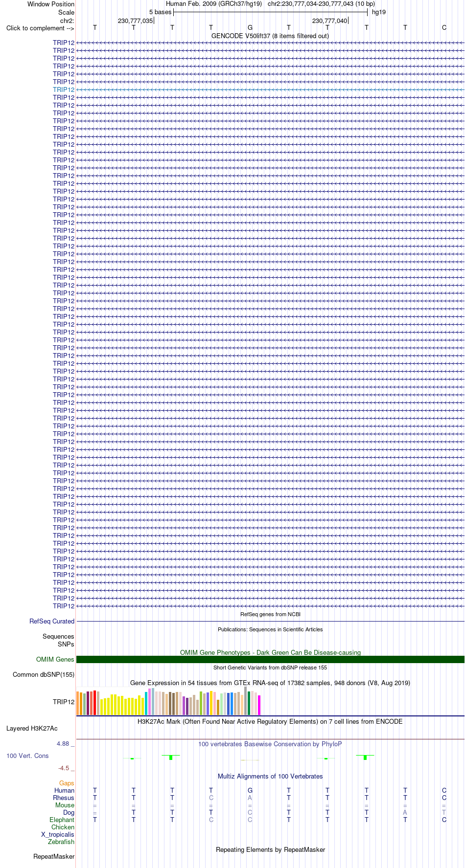465x868 pixels.
Task: Open the 'RefSeq genes from NCBI' track title
Action: pyautogui.click(x=270, y=614)
